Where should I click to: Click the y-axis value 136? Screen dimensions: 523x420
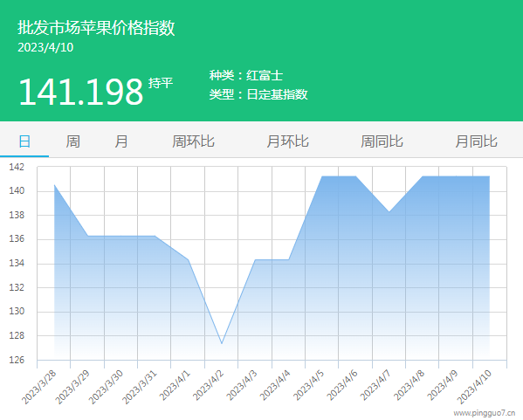[17, 239]
